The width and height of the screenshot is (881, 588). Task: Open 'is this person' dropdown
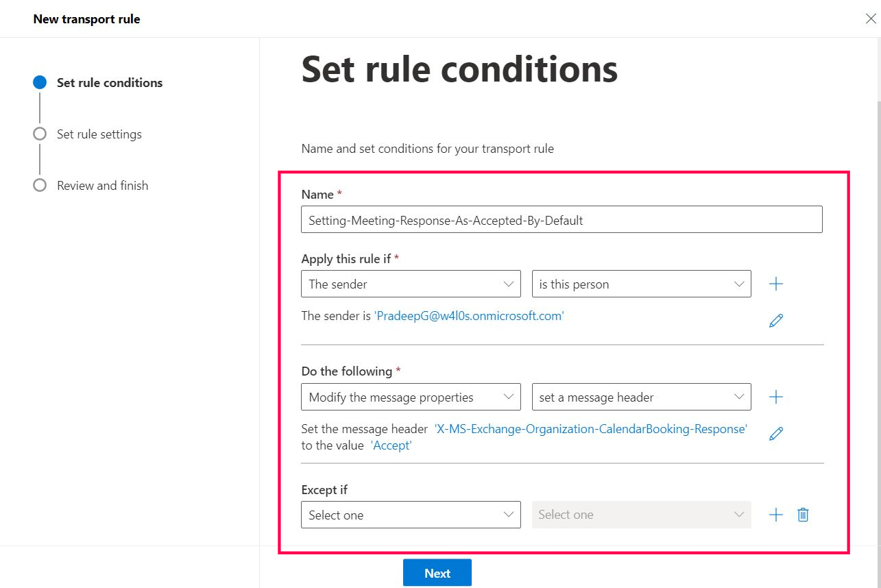point(641,284)
